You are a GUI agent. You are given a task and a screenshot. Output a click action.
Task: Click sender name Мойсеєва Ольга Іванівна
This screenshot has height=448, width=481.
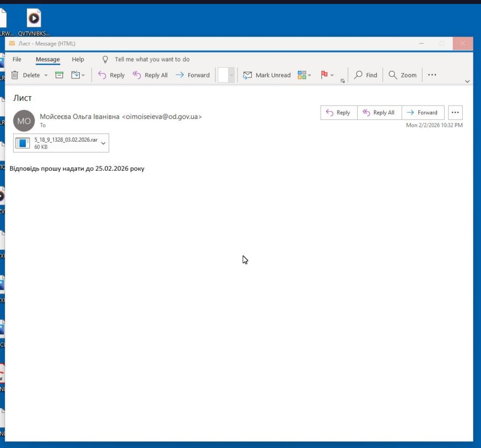tap(79, 117)
